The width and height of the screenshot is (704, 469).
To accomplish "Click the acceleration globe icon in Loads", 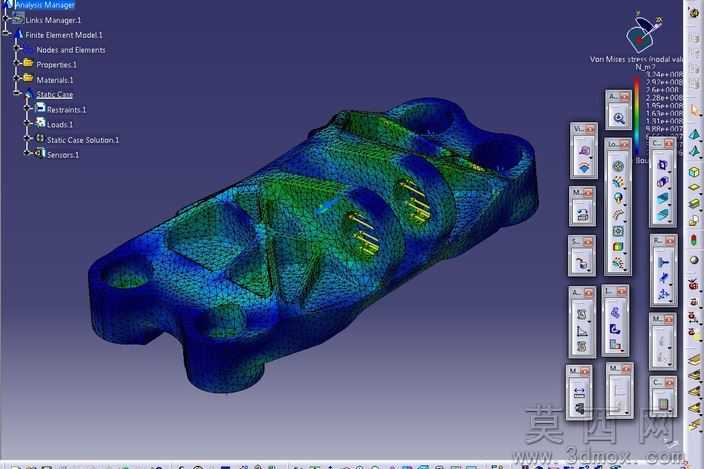I will (x=618, y=198).
